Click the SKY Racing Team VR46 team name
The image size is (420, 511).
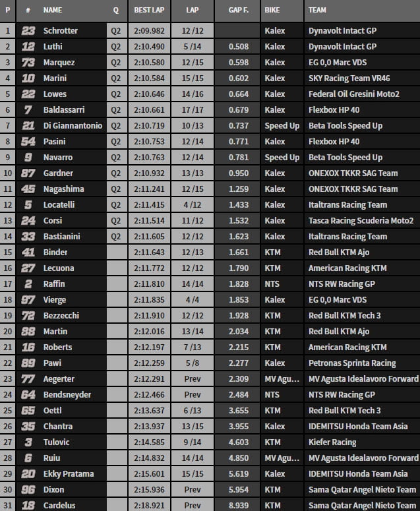(x=350, y=78)
